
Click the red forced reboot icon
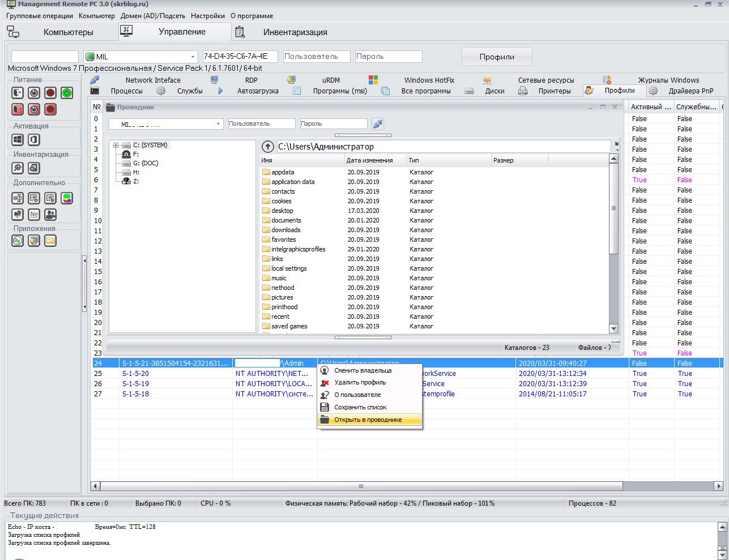pyautogui.click(x=34, y=109)
